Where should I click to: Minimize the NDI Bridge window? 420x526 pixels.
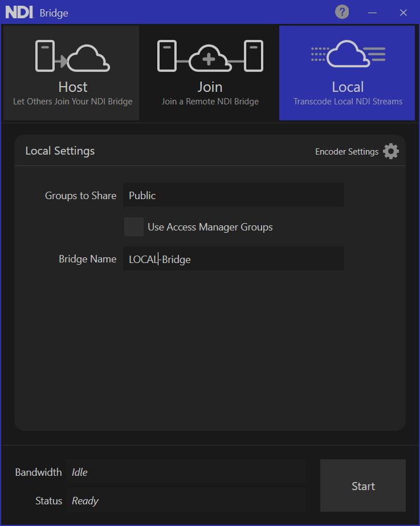372,13
